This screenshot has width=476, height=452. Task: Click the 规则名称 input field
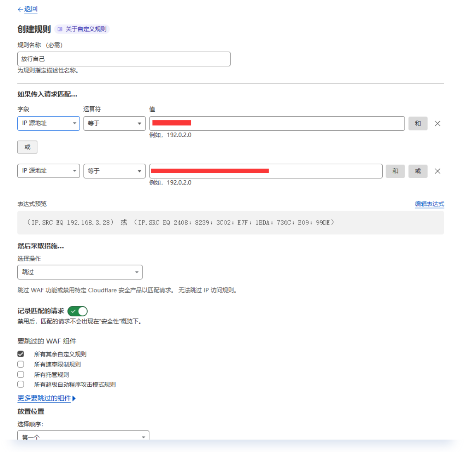click(x=124, y=59)
